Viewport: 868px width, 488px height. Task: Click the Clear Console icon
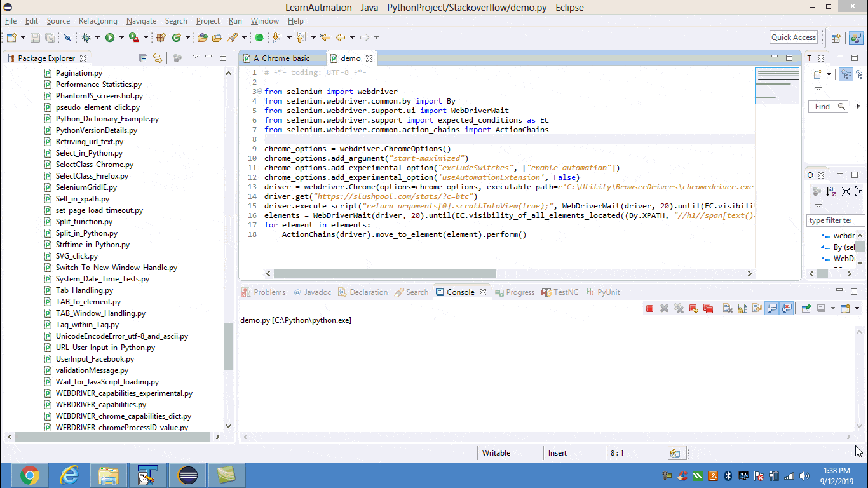(x=727, y=309)
